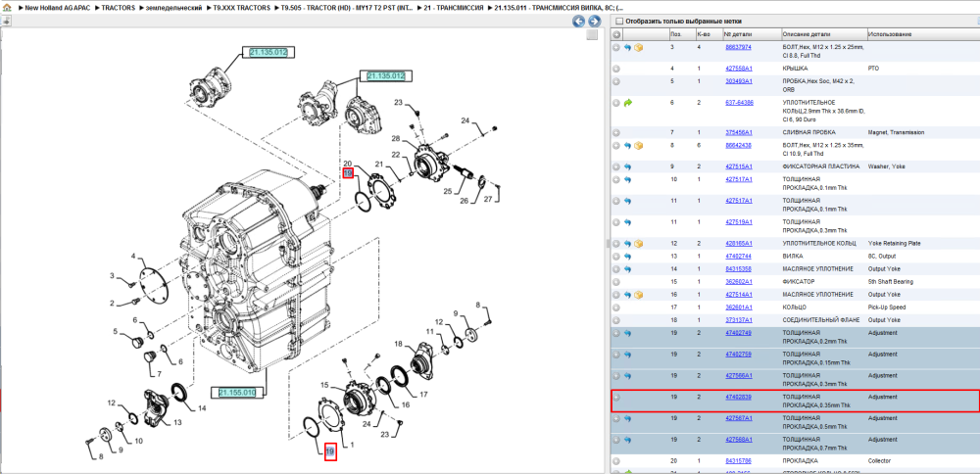Add КОЛЬЦО 362601A1 with plus icon

click(616, 308)
